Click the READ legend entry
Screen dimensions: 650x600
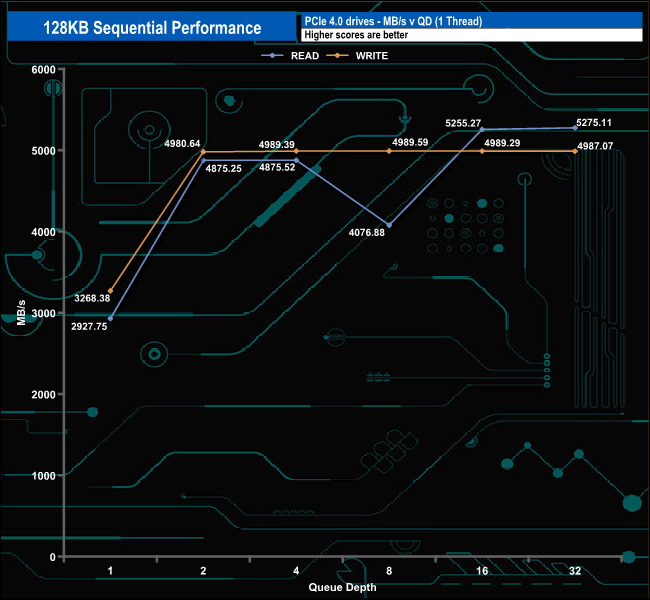click(x=290, y=56)
